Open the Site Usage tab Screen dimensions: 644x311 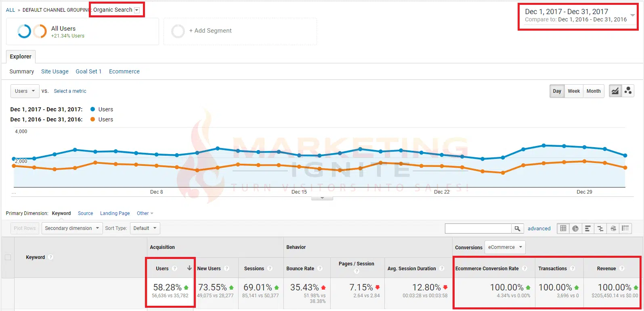(55, 71)
